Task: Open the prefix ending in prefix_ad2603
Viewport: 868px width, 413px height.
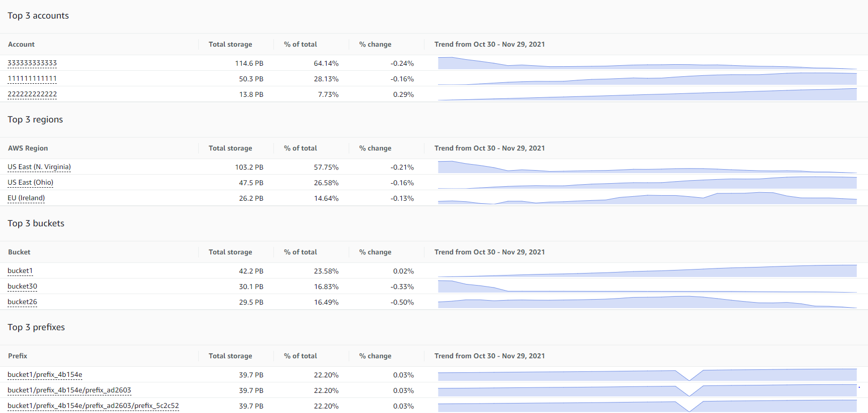Action: point(69,390)
